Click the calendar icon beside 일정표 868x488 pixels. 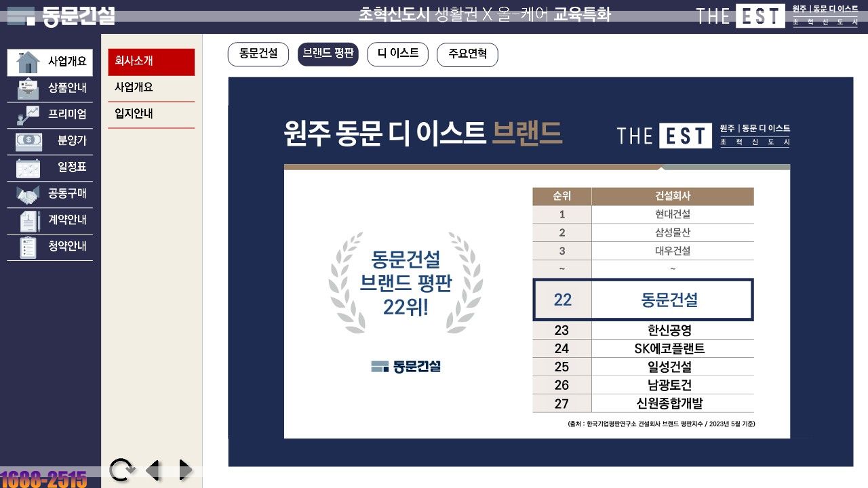tap(28, 168)
